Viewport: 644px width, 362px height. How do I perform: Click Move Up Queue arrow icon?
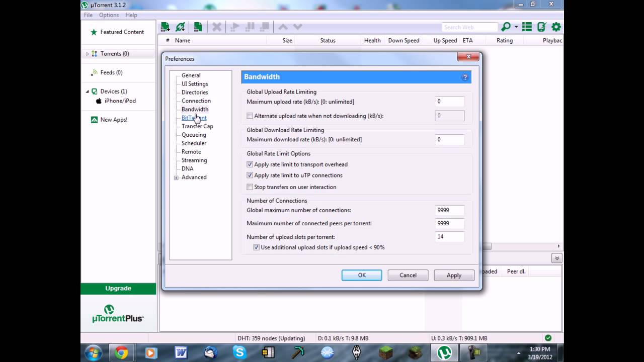pyautogui.click(x=283, y=27)
